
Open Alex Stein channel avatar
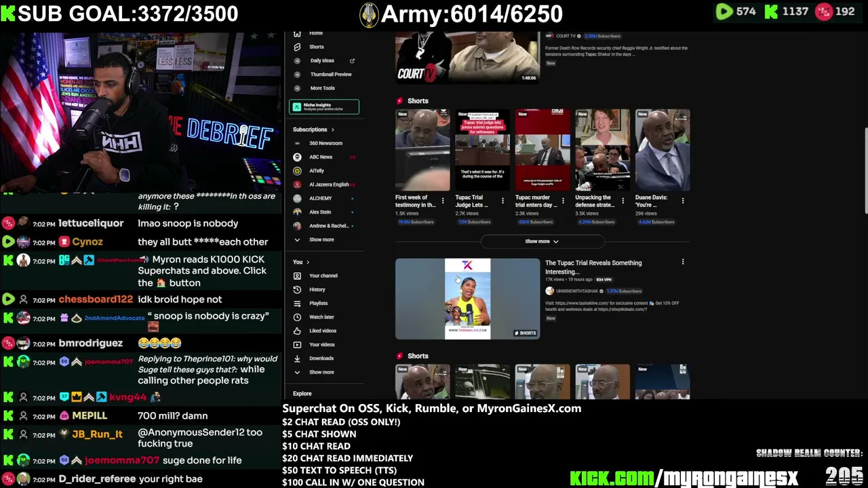pos(297,212)
